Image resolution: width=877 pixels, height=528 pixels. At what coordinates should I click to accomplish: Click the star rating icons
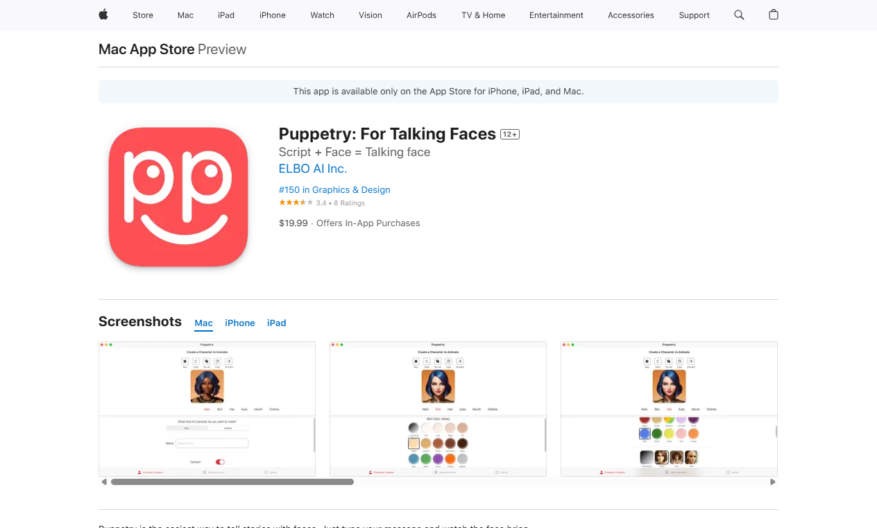(x=295, y=202)
